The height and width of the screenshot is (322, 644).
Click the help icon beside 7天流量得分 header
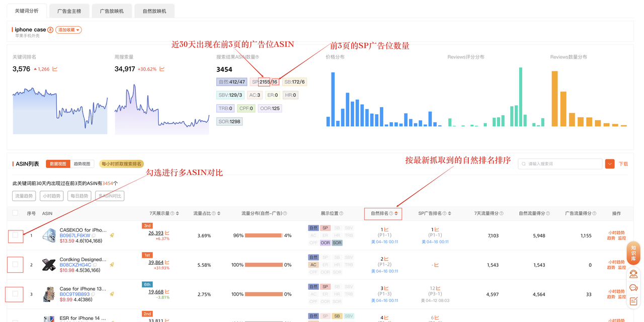pos(501,213)
